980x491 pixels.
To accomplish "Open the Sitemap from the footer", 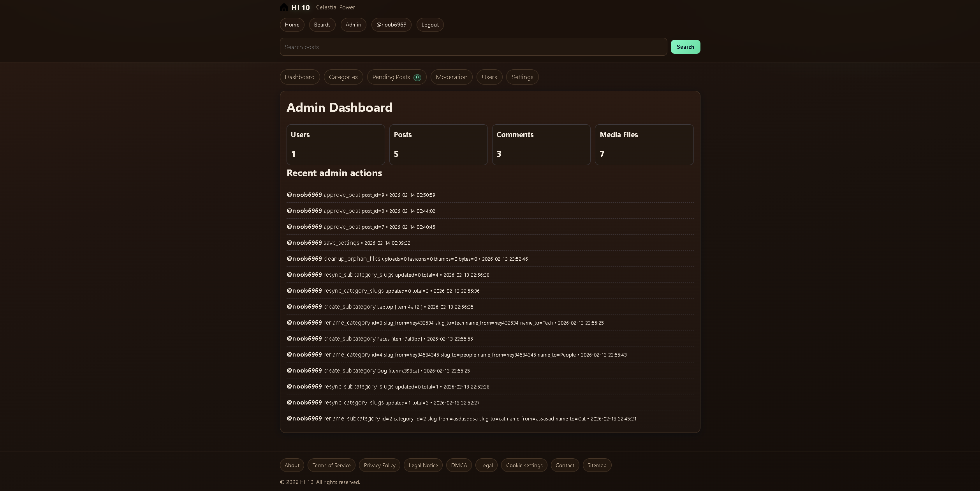I will pos(597,465).
